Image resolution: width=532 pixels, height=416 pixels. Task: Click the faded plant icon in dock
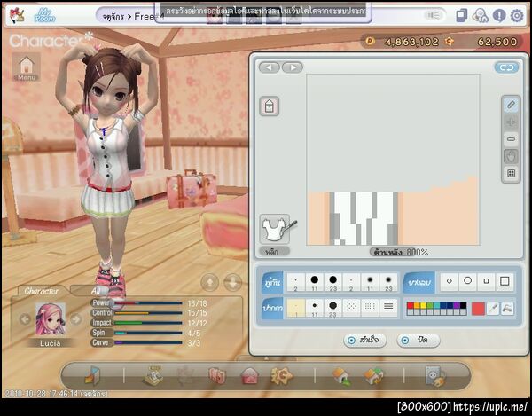pos(185,376)
